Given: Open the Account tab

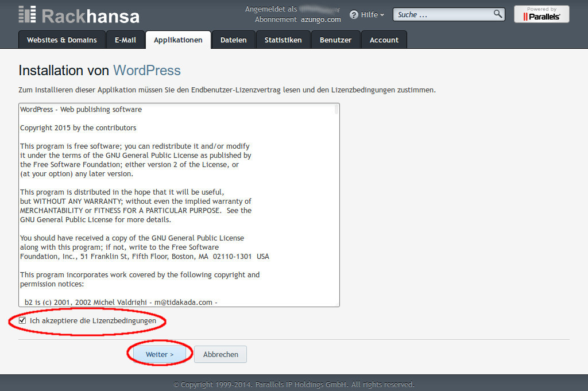Looking at the screenshot, I should (384, 40).
